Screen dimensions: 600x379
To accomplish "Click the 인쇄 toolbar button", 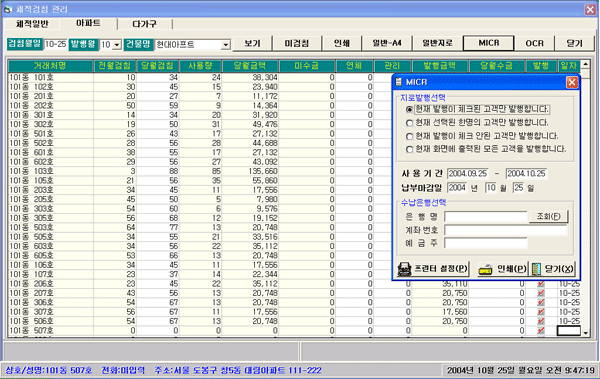I will point(342,43).
